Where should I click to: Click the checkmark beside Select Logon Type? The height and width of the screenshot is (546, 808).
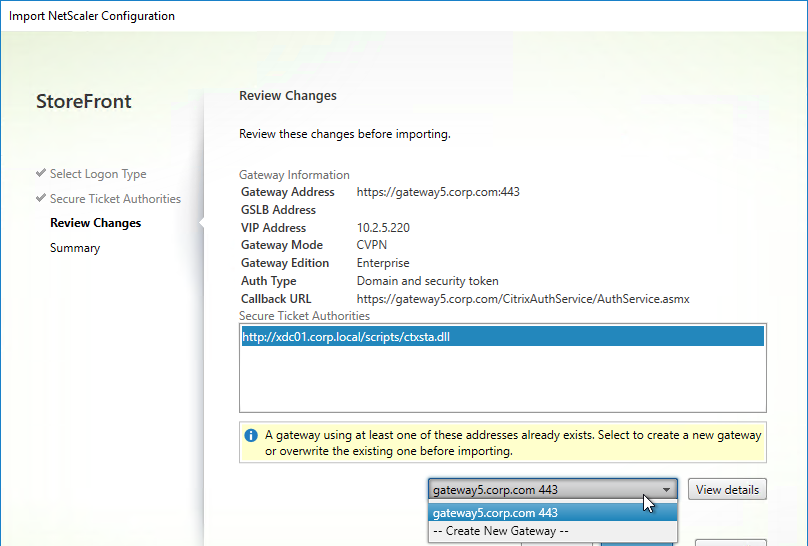pos(41,173)
